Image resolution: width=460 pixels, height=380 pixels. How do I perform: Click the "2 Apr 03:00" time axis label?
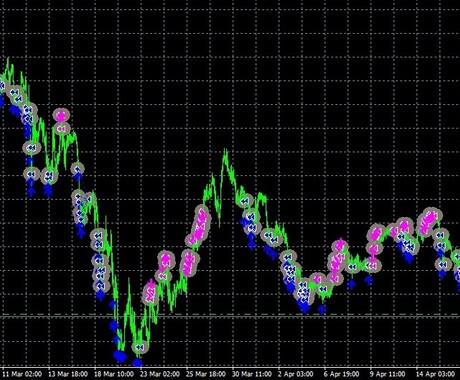pyautogui.click(x=296, y=374)
